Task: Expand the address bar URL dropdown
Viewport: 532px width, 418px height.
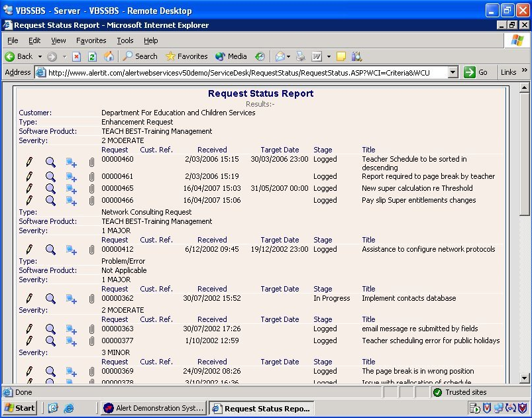Action: (452, 72)
